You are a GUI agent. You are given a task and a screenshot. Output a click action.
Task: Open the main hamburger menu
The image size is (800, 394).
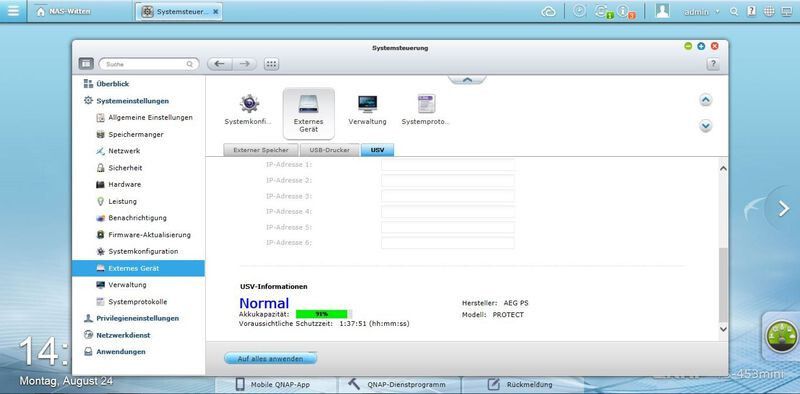[x=13, y=11]
